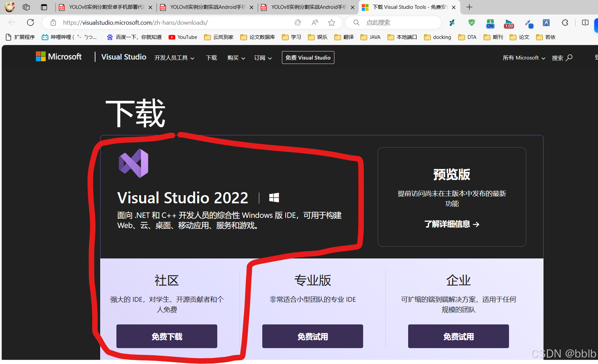Click the browser profile avatar icon
Viewport: 598px width, 364px height.
point(9,7)
